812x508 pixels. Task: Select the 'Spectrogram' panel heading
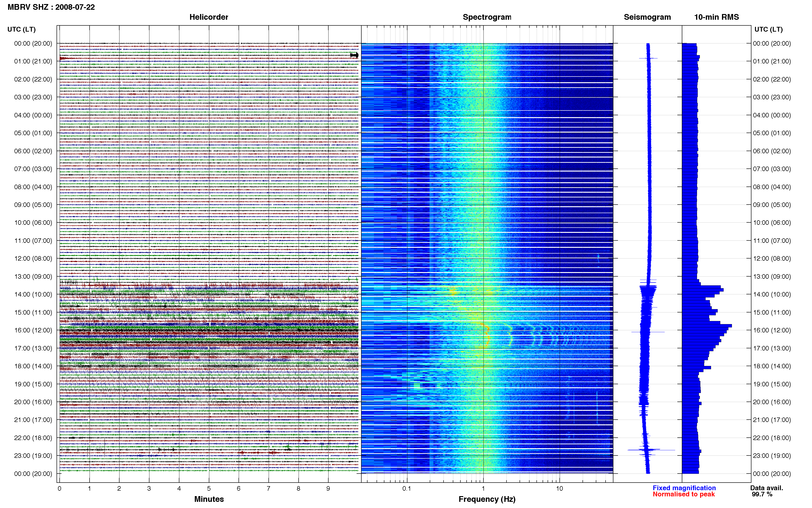click(487, 17)
